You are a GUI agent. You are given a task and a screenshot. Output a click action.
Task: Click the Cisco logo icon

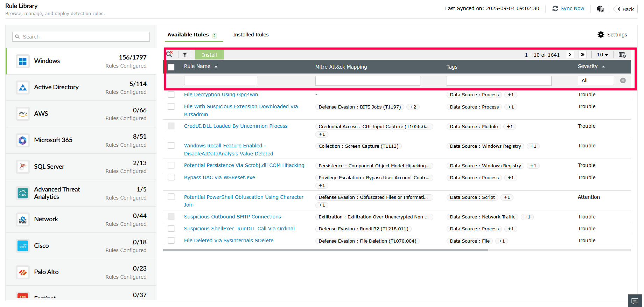pos(23,246)
